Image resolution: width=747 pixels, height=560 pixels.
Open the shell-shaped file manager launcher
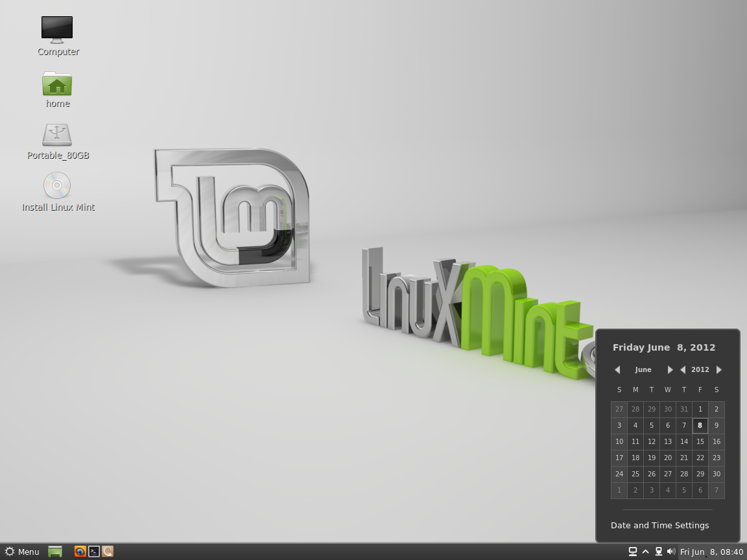coord(108,552)
